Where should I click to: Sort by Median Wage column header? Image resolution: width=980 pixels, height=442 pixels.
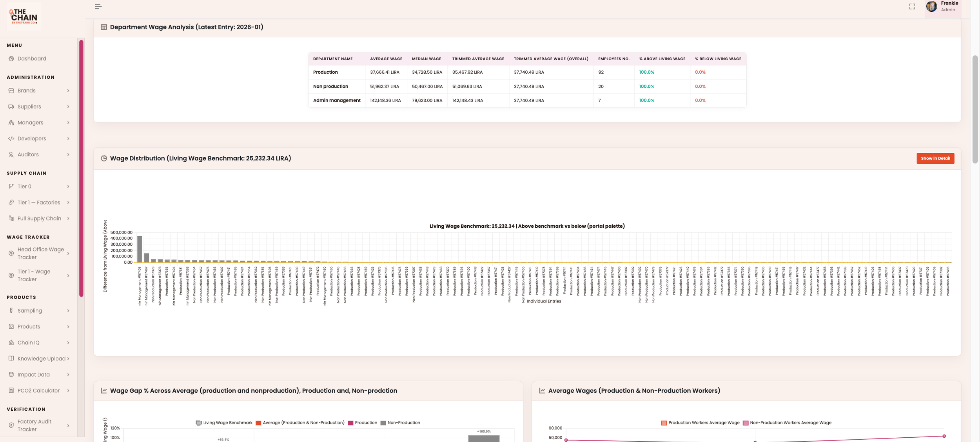(x=426, y=59)
